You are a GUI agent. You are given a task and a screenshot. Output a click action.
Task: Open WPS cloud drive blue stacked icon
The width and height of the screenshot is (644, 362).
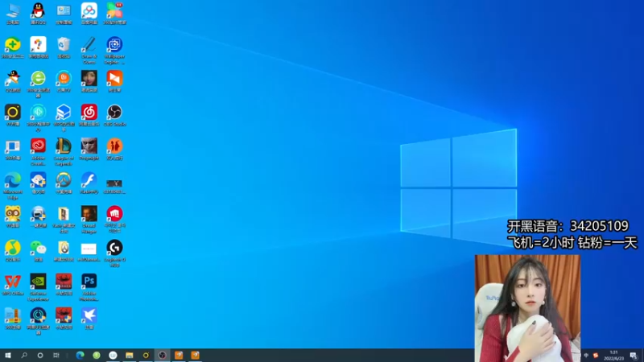point(64,117)
